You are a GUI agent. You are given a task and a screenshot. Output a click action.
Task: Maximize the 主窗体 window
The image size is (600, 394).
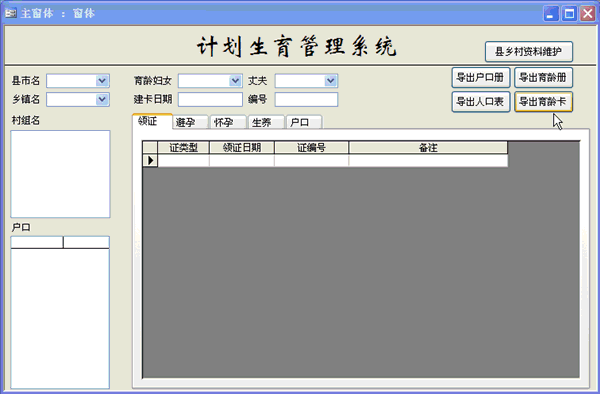(x=569, y=14)
